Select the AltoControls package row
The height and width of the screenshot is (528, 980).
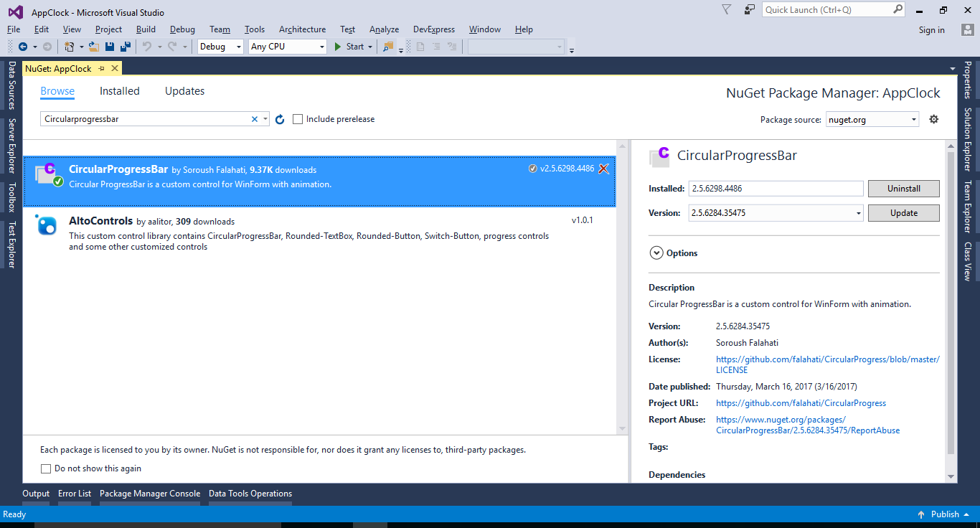pyautogui.click(x=319, y=233)
